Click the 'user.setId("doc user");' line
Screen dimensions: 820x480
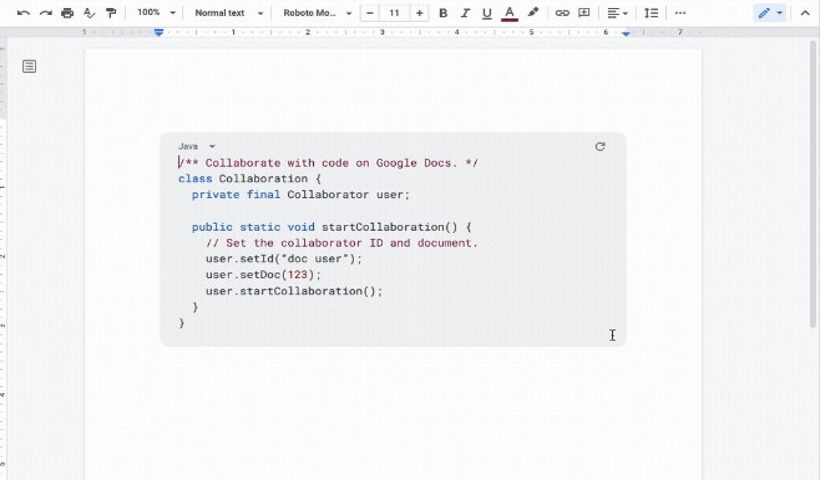[283, 259]
